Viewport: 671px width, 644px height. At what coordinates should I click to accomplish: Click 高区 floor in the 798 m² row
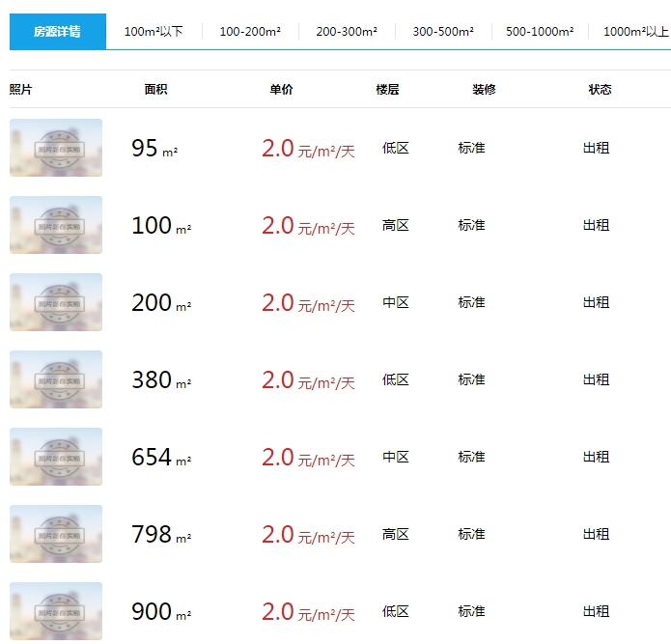[396, 534]
